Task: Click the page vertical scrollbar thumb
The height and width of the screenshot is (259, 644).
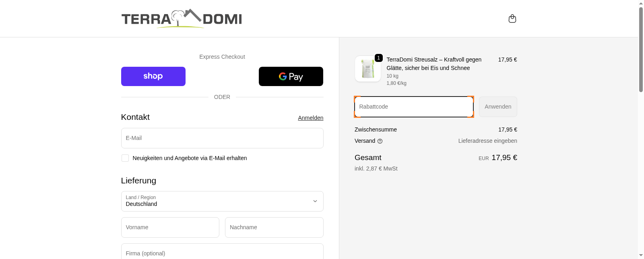Action: tap(641, 48)
